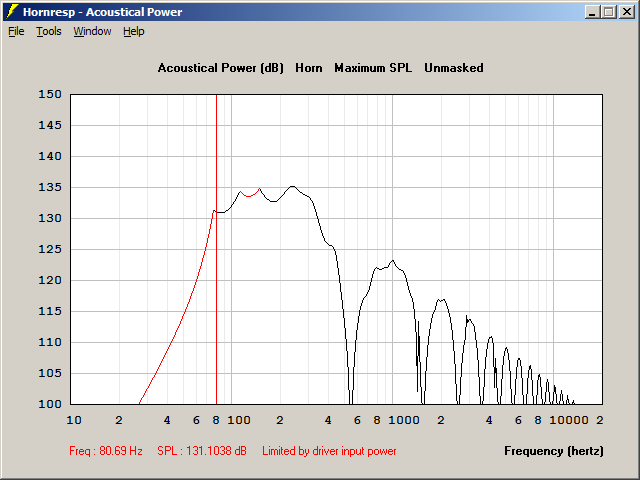Open the Help menu
Screen dimensions: 640x480
click(x=134, y=31)
